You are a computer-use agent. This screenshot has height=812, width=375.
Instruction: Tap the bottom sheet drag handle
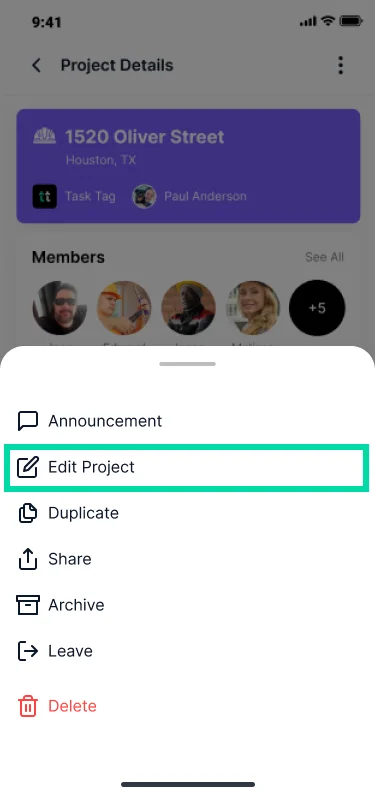click(188, 364)
